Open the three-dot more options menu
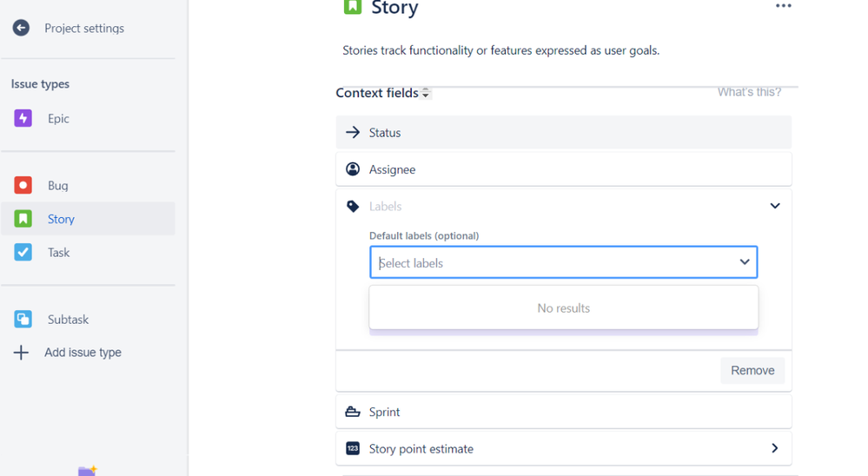Viewport: 868px width, 476px height. pos(784,6)
